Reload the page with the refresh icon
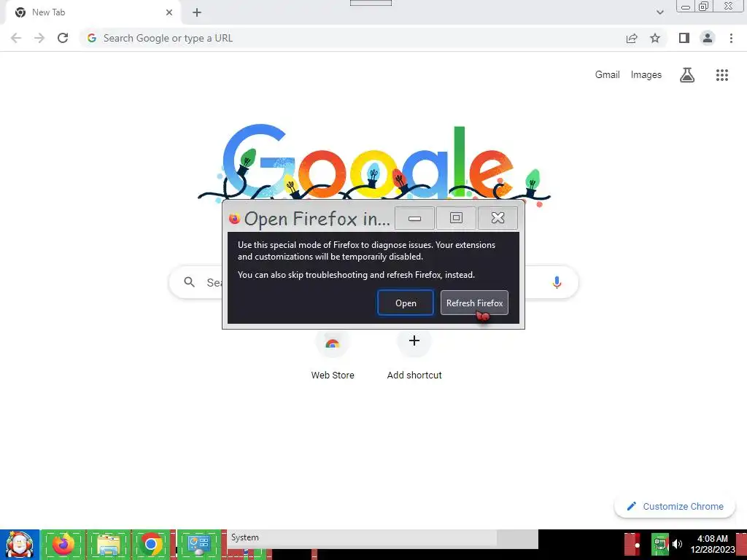 [x=63, y=38]
